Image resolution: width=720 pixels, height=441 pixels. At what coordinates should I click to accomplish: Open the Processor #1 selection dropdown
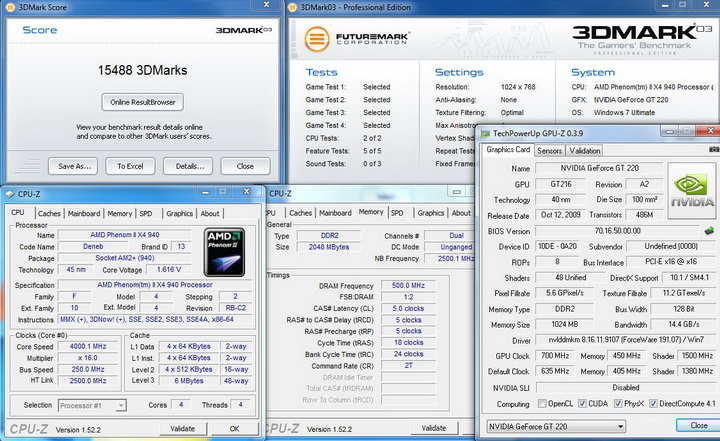click(x=92, y=406)
